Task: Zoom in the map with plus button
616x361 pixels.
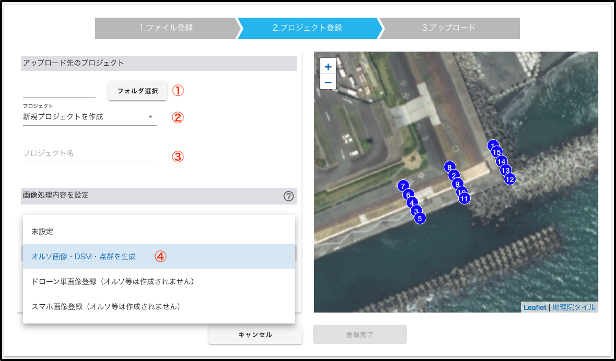Action: (328, 67)
